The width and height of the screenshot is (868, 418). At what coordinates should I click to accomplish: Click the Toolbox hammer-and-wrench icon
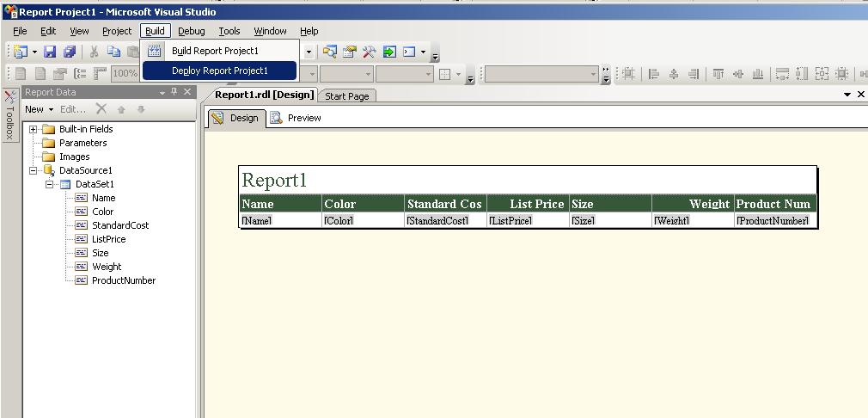point(370,52)
